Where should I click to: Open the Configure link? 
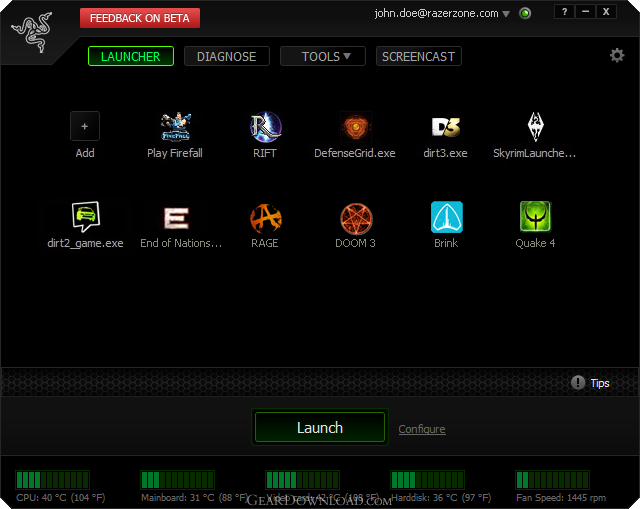(422, 429)
